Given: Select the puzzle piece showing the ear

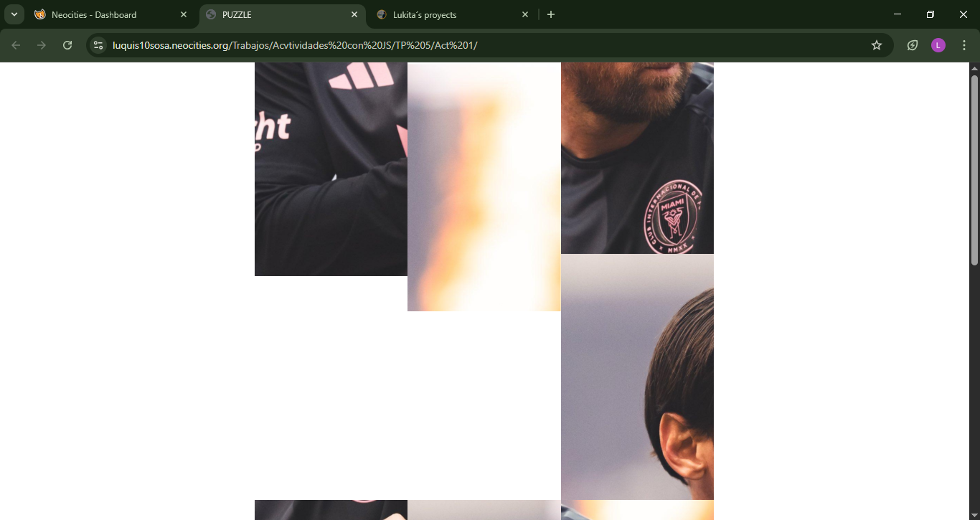Looking at the screenshot, I should (637, 377).
